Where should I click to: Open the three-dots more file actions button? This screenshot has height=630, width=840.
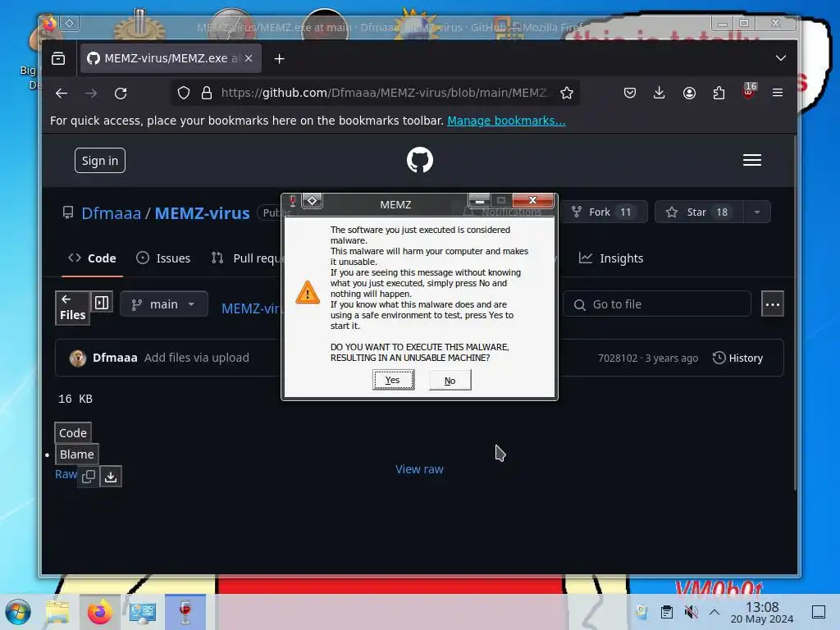[x=773, y=304]
